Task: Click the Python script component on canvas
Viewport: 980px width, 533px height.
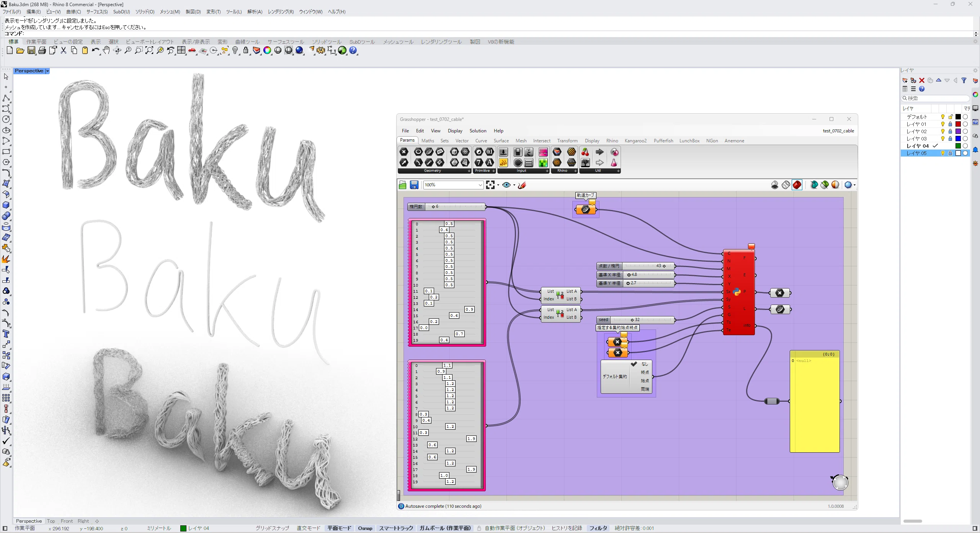Action: click(738, 293)
